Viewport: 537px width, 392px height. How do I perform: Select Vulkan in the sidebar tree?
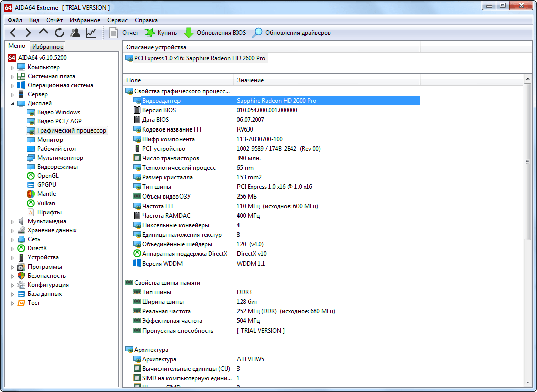46,203
